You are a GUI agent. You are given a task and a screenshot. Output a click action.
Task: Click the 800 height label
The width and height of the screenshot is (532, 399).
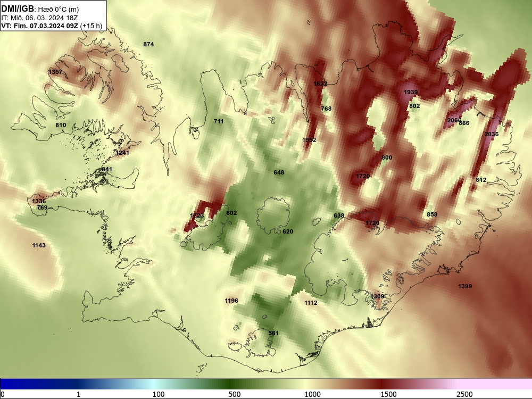[x=387, y=157]
